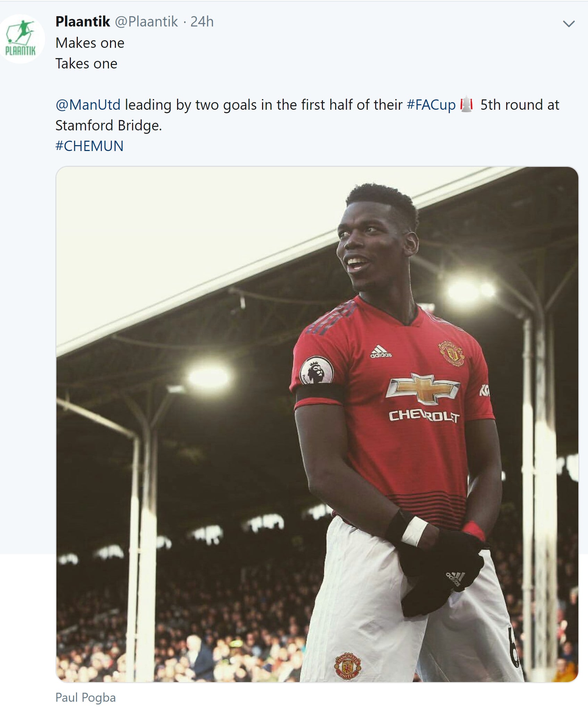Image resolution: width=588 pixels, height=711 pixels.
Task: Click 'Takes one' tweet text
Action: 86,64
